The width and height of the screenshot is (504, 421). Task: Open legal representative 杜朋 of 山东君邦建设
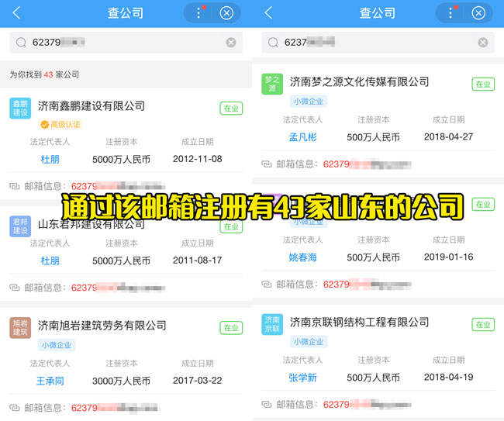(x=50, y=261)
